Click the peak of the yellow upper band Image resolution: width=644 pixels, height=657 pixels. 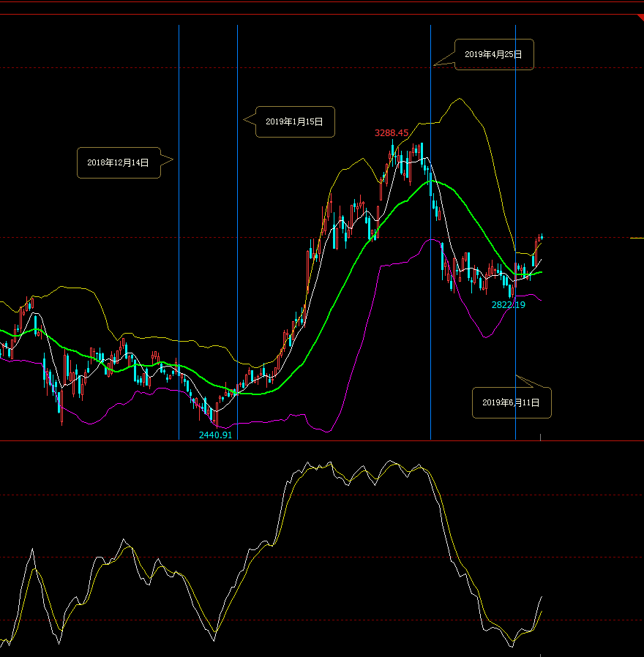click(460, 99)
